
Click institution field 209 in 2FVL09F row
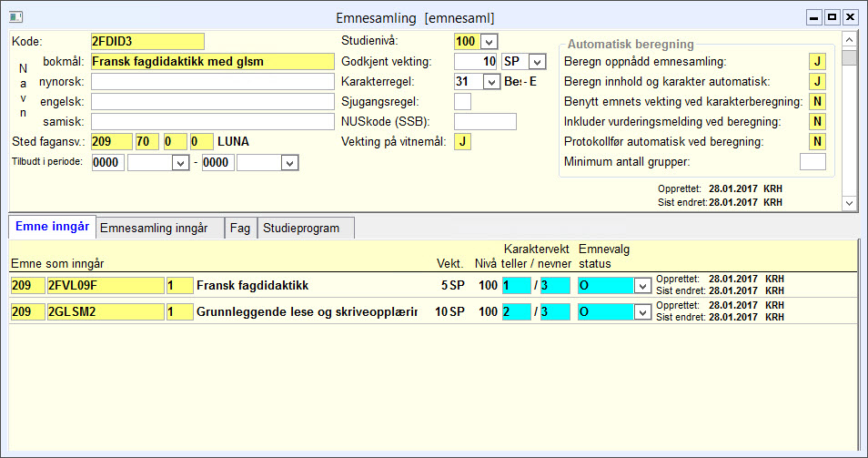pos(27,285)
